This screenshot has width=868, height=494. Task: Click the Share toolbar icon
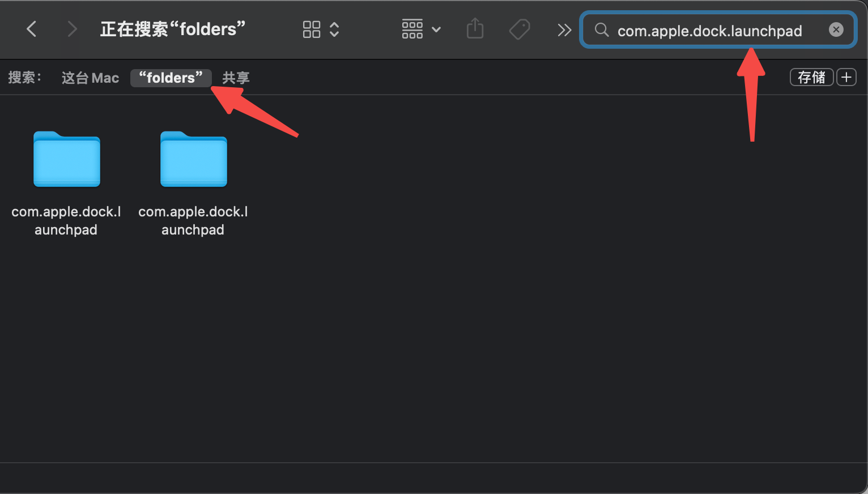[475, 28]
